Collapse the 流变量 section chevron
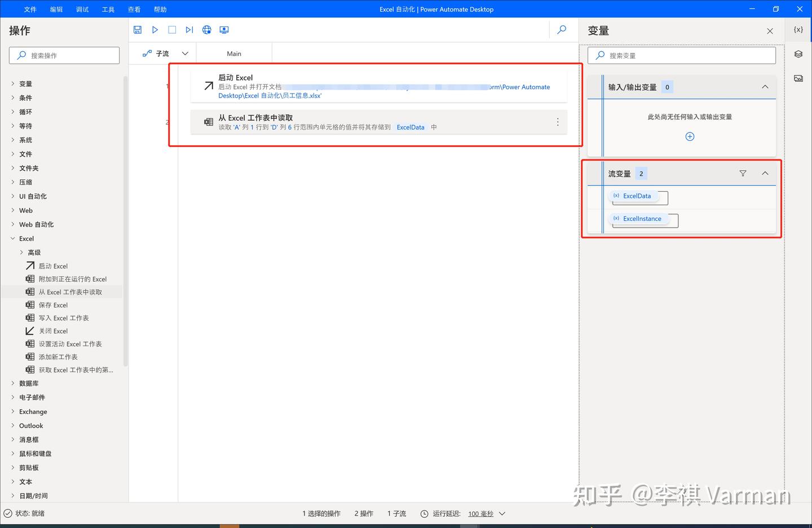This screenshot has height=528, width=812. click(x=765, y=173)
